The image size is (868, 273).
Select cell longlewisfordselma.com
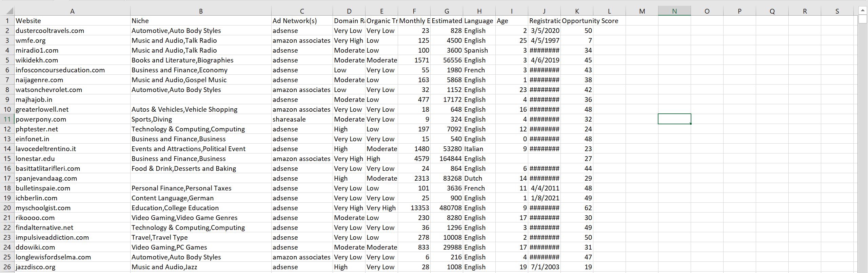click(x=72, y=257)
